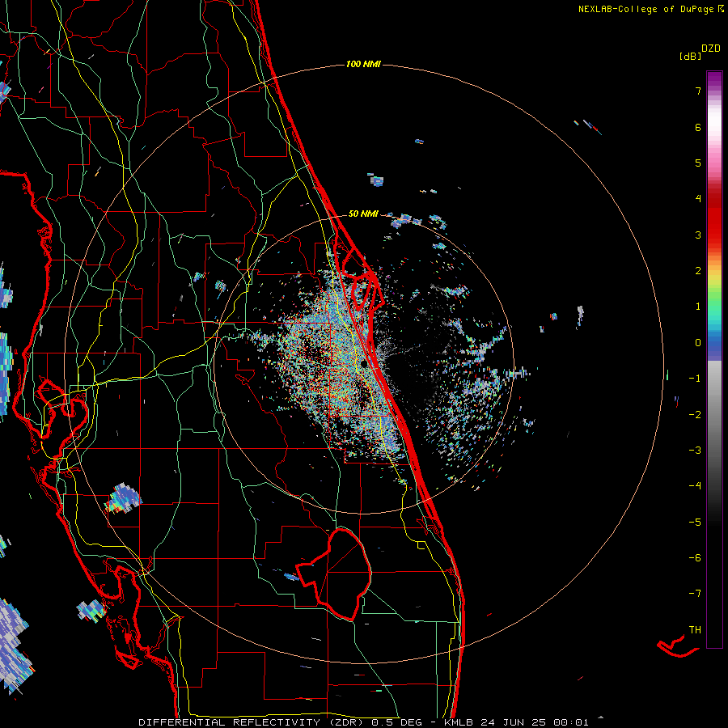Click the [dB] unit label

coord(690,56)
